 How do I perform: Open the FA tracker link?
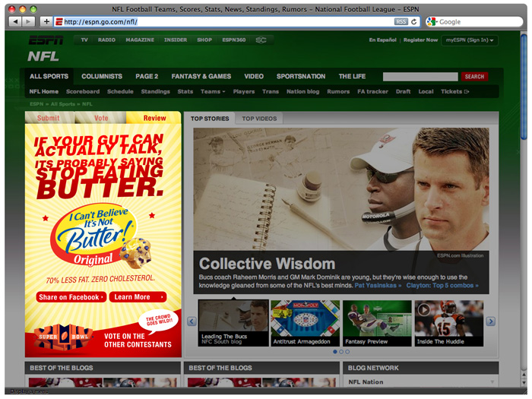click(x=372, y=92)
